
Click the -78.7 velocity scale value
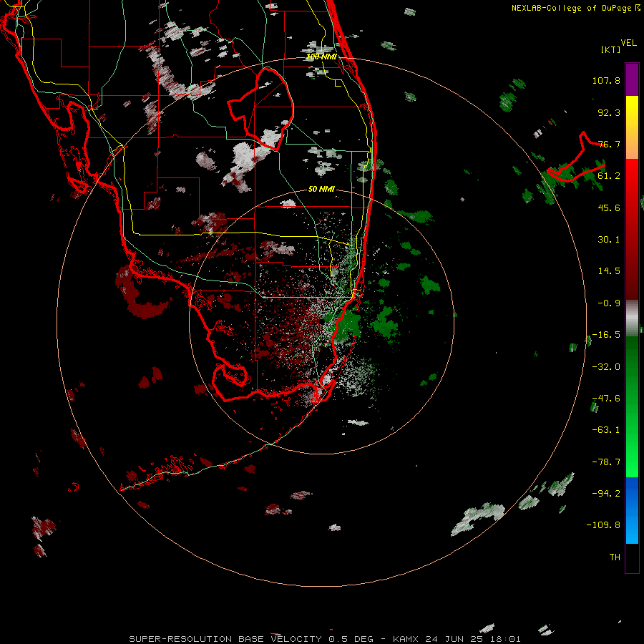coord(606,462)
